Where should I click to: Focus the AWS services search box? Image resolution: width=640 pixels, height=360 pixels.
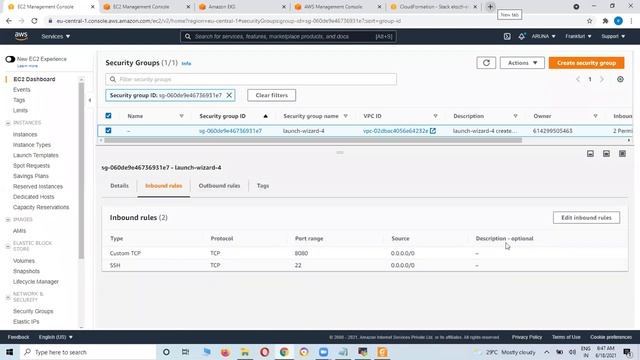288,36
